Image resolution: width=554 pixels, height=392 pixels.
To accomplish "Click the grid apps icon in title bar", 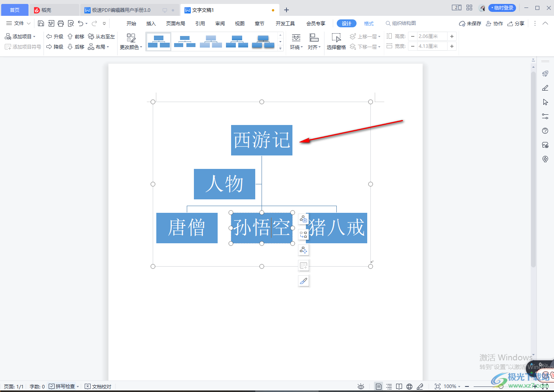I will pyautogui.click(x=469, y=8).
